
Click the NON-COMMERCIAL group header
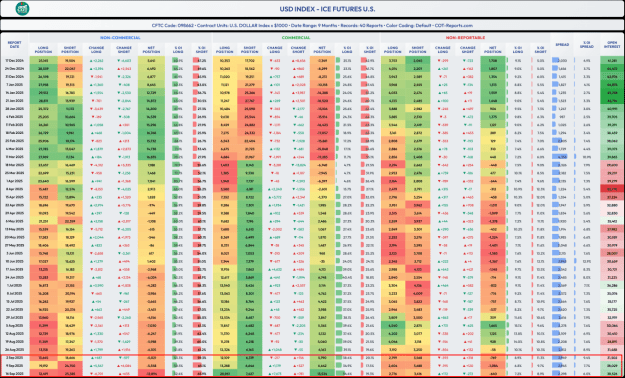[120, 37]
